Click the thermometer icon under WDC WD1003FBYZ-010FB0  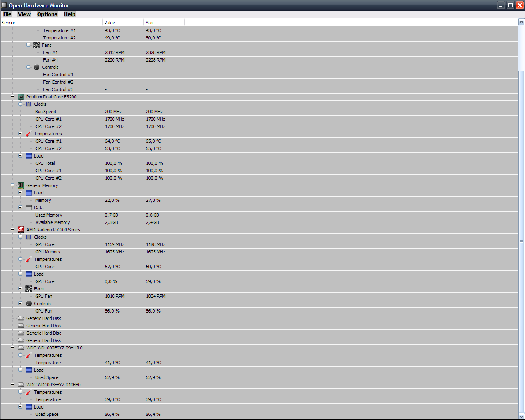[28, 392]
